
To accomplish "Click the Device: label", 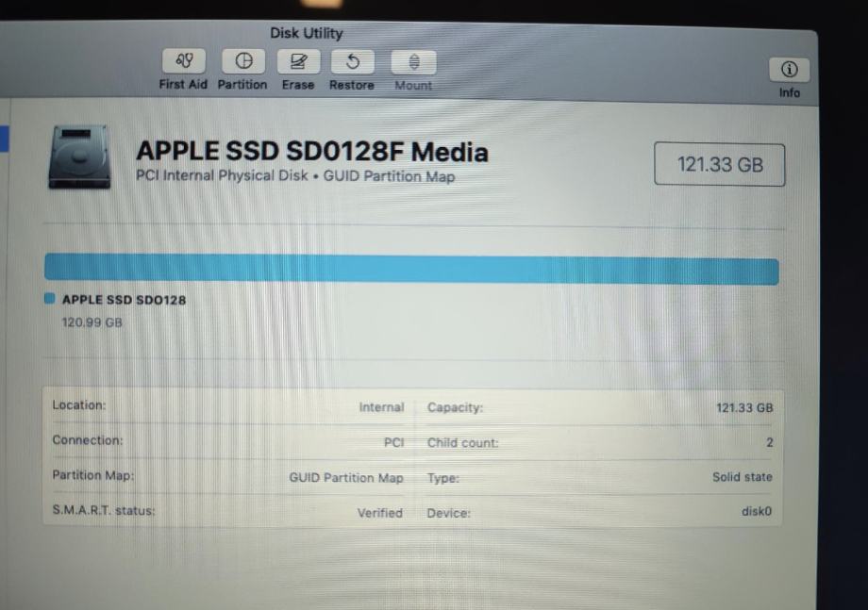I will pyautogui.click(x=448, y=513).
